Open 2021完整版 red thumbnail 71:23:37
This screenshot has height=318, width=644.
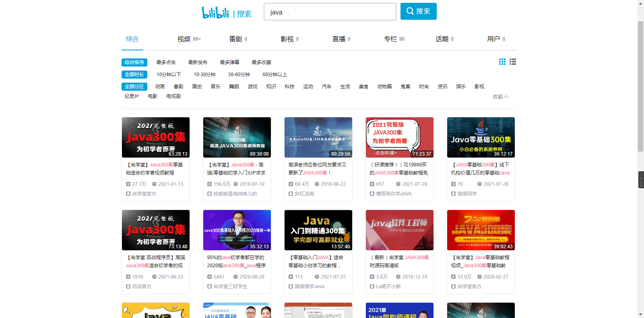click(400, 137)
